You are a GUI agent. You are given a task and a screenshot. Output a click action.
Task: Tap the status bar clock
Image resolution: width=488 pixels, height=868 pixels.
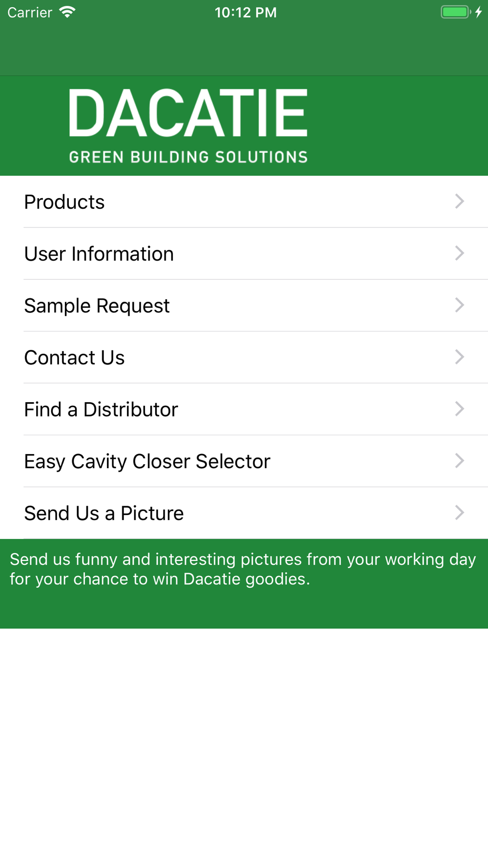click(245, 13)
